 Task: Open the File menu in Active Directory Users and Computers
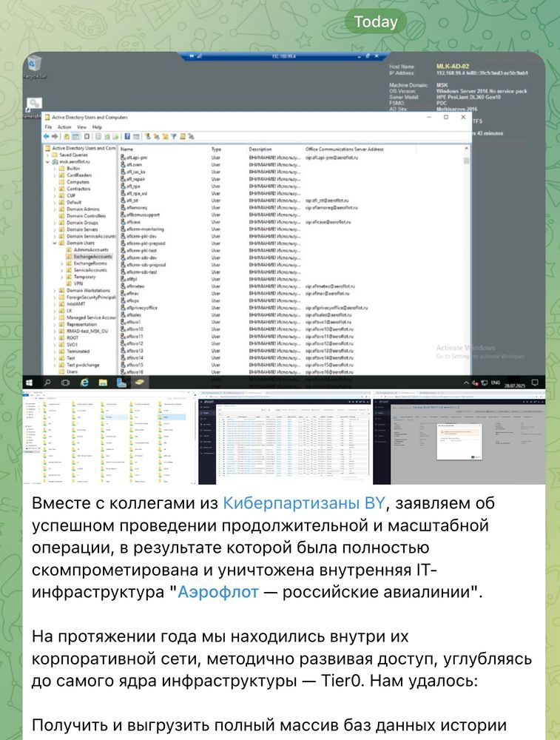click(48, 127)
